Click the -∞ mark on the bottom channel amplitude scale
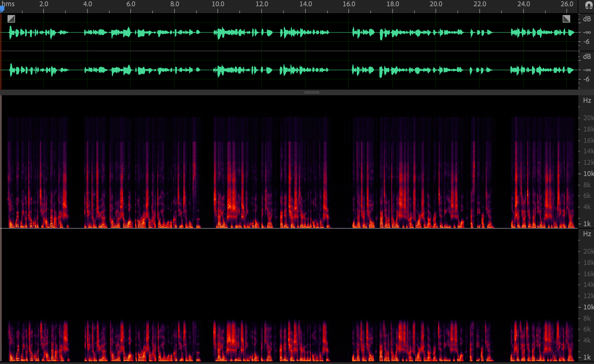The width and height of the screenshot is (594, 364). (587, 70)
